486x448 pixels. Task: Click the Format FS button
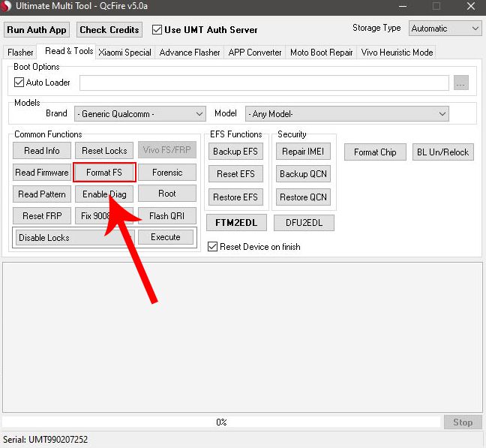[x=104, y=173]
